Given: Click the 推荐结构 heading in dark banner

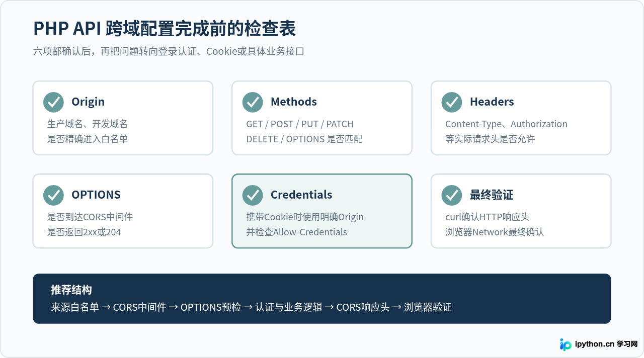Looking at the screenshot, I should click(71, 290).
